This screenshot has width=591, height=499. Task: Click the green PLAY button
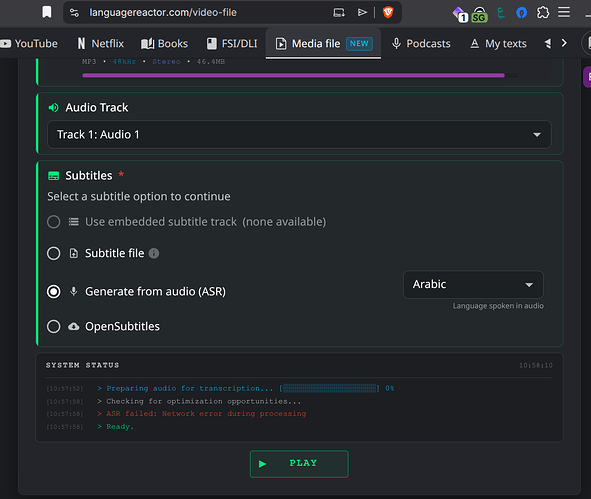click(299, 464)
